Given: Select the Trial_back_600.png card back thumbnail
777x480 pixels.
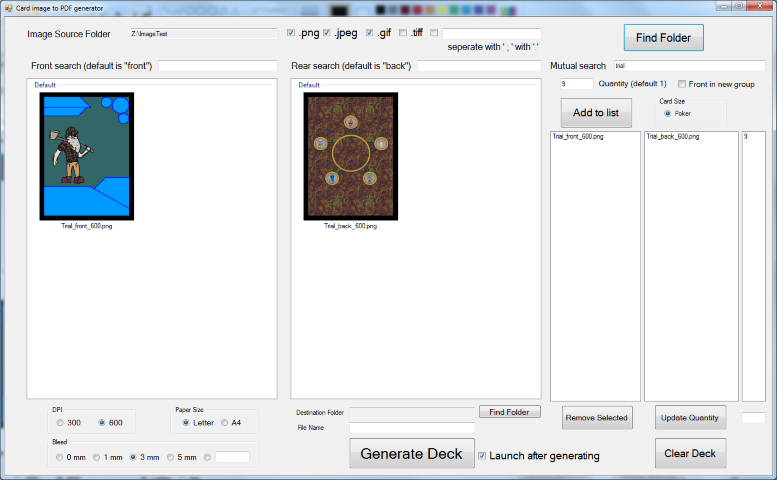Looking at the screenshot, I should click(351, 156).
